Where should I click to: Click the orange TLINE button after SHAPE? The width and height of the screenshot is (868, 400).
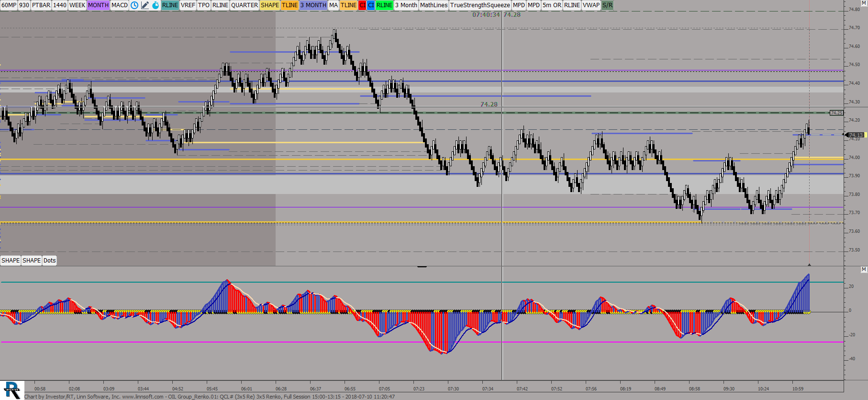point(289,5)
